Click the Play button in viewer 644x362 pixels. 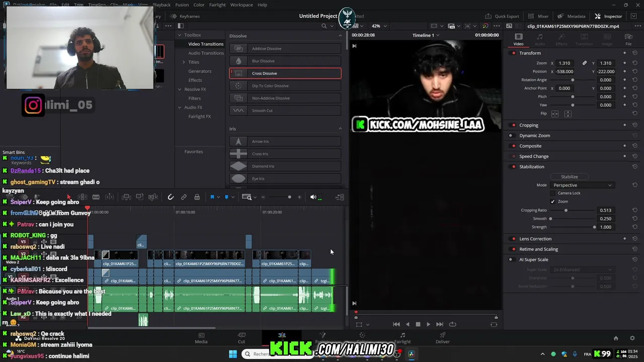point(428,324)
